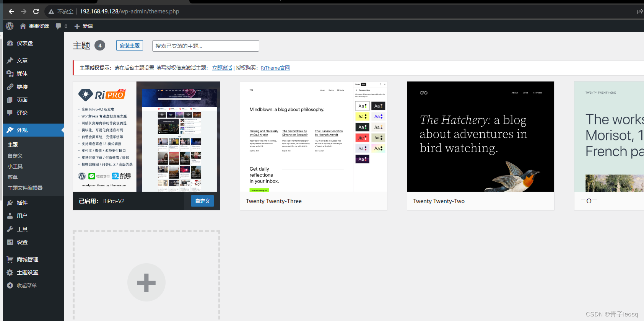The width and height of the screenshot is (644, 321).
Task: Click 新建 in the admin bar
Action: (88, 26)
